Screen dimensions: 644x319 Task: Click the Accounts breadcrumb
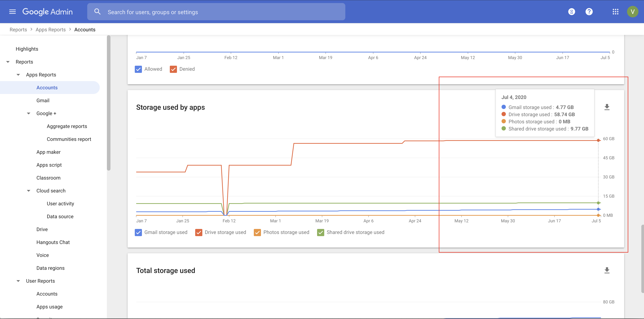click(85, 30)
